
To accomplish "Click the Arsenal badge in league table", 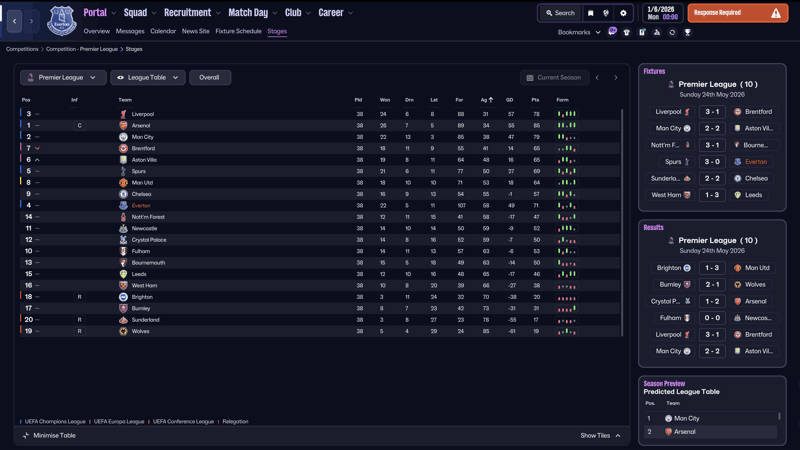I will (x=123, y=126).
